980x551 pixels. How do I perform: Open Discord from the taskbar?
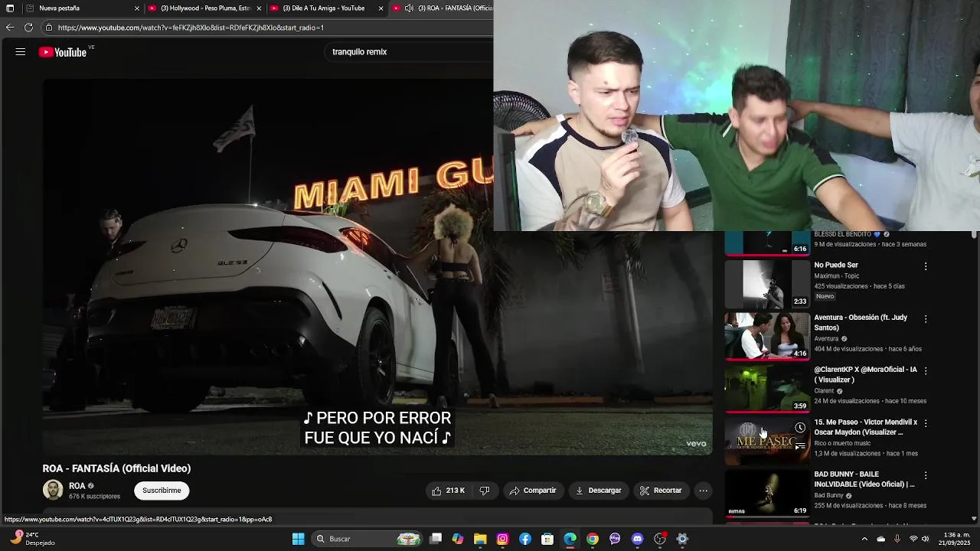coord(638,539)
